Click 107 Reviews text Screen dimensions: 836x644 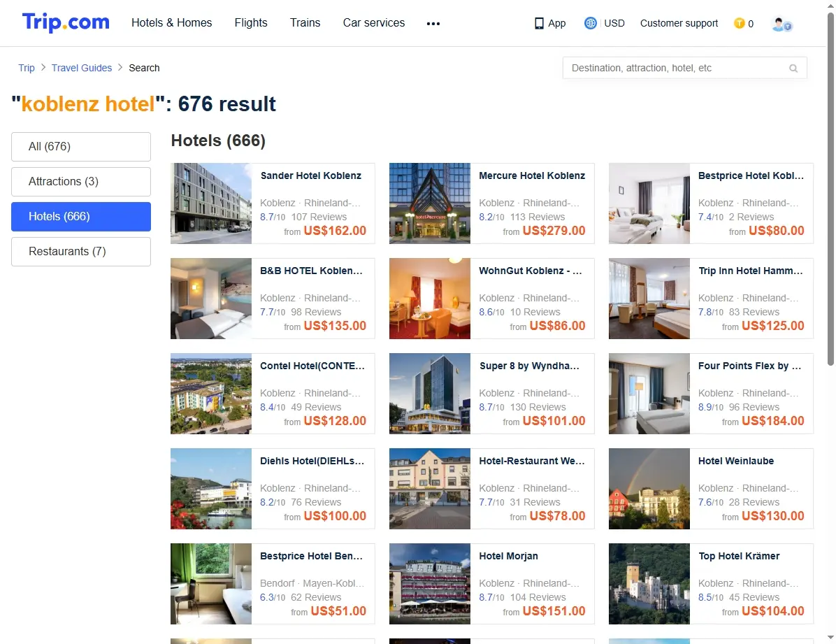(x=319, y=217)
